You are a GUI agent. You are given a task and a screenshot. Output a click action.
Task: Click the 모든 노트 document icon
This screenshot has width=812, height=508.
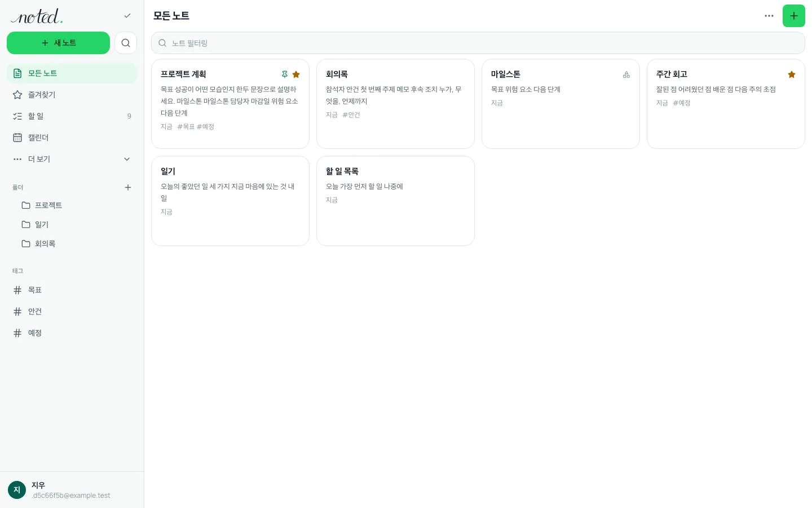[x=17, y=73]
